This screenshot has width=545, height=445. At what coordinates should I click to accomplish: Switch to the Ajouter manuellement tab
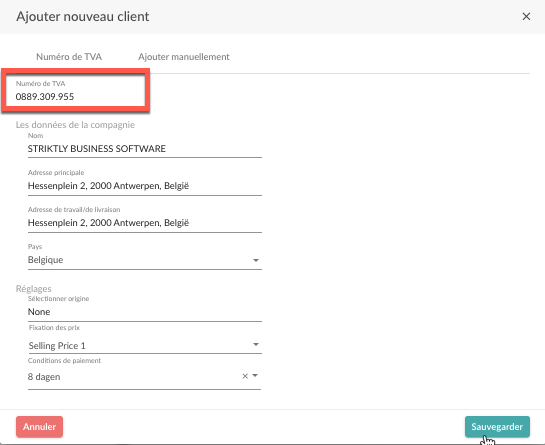click(184, 57)
